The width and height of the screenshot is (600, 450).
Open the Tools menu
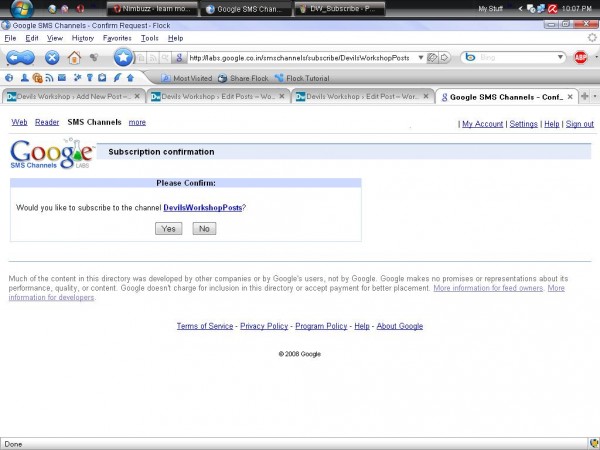(150, 38)
